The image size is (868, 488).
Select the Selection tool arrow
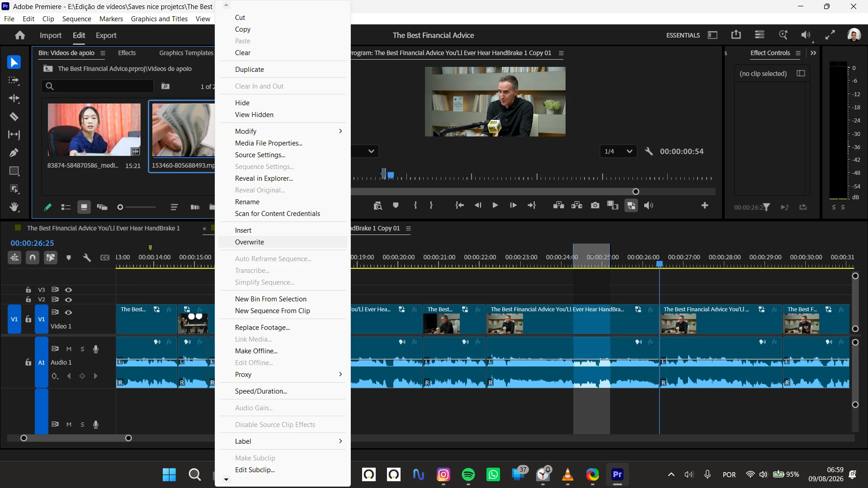click(14, 62)
